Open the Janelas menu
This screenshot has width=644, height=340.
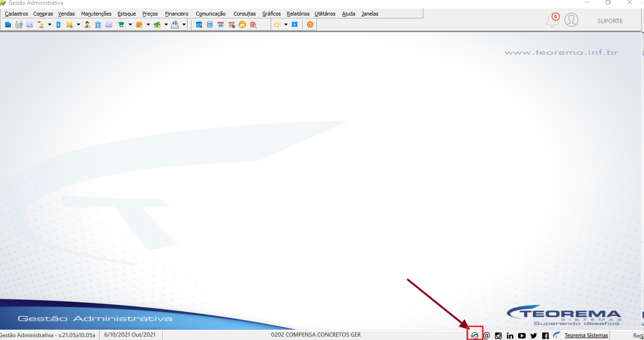click(x=370, y=14)
